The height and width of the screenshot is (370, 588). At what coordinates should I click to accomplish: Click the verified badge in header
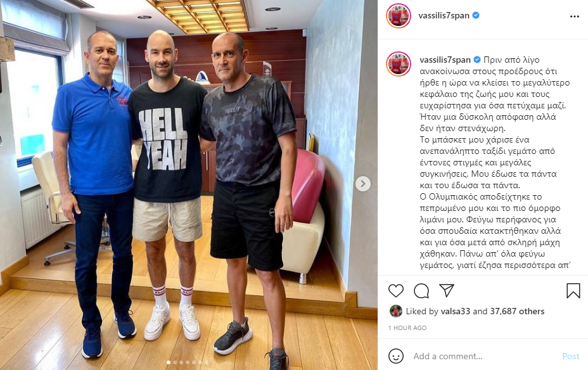point(476,15)
